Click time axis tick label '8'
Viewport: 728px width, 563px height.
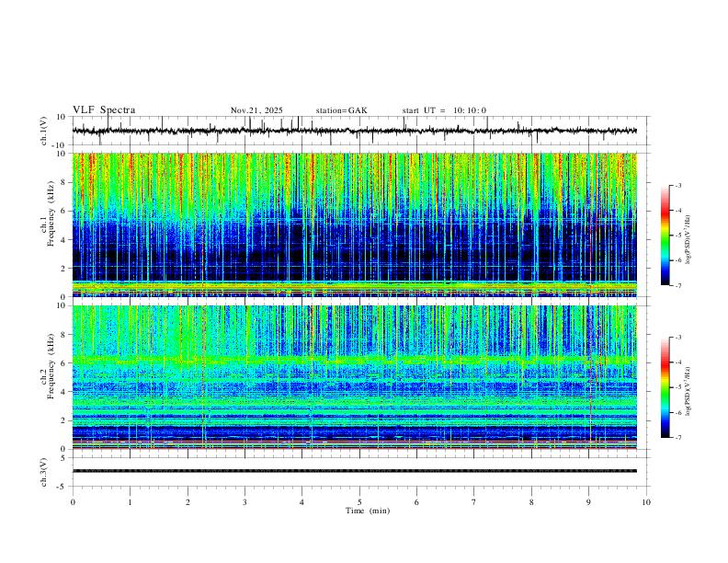531,502
